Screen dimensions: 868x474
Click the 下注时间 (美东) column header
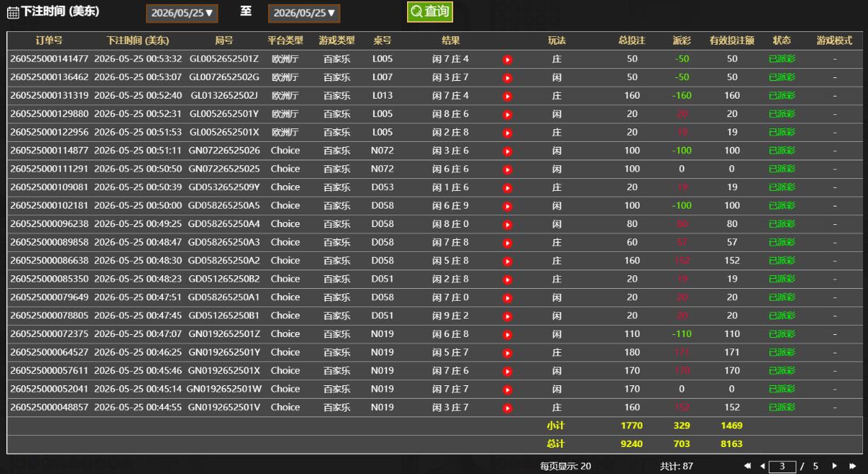click(138, 40)
